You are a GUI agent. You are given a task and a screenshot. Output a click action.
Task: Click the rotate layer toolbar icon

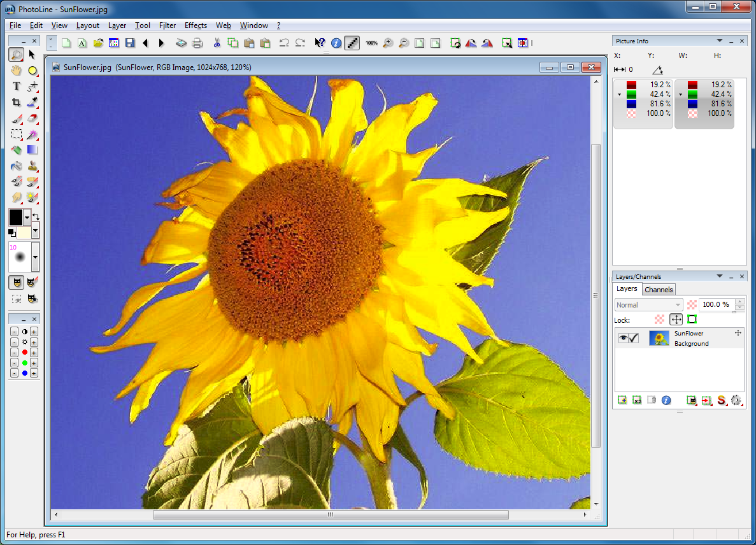coord(455,43)
